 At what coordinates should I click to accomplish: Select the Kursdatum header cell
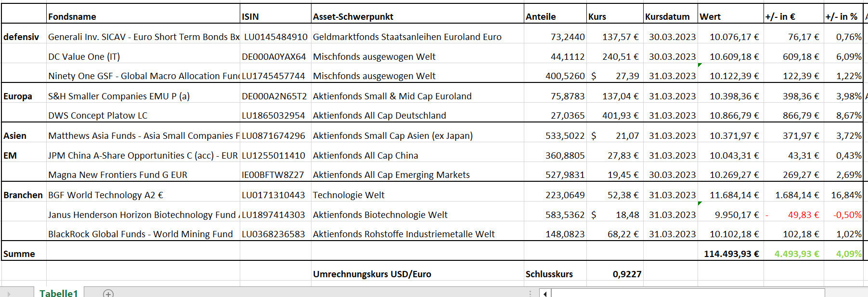tap(667, 17)
